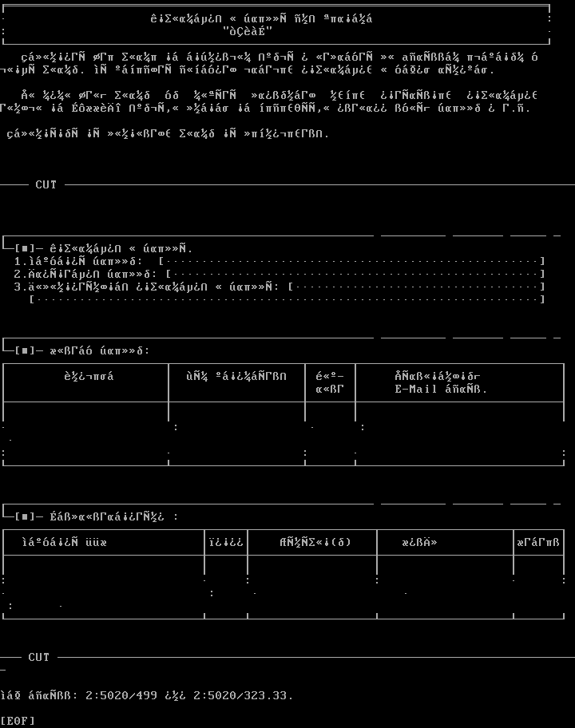Image resolution: width=575 pixels, height=728 pixels.
Task: Click the last column header of the bottom table
Action: point(538,542)
